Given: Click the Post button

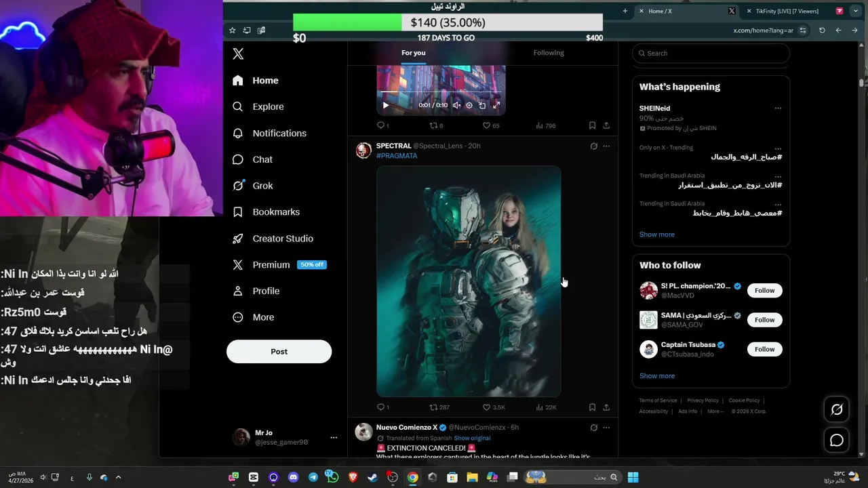Looking at the screenshot, I should pos(279,351).
